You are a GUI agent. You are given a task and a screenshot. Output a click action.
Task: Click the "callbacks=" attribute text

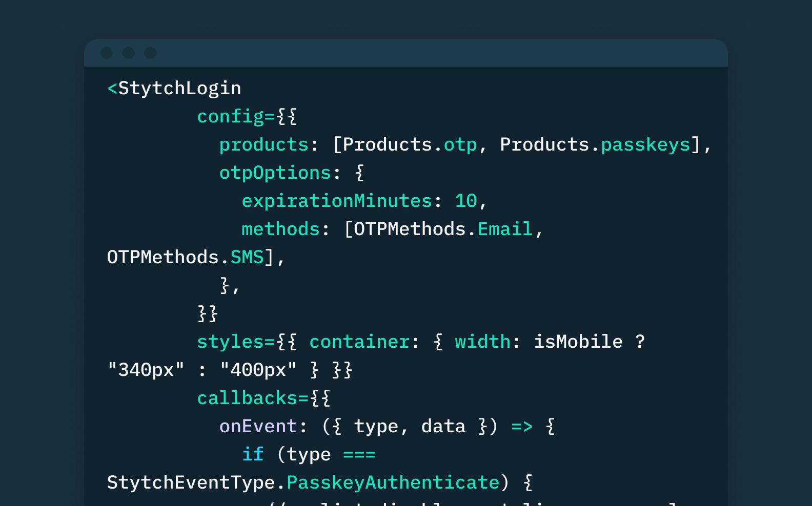pos(253,398)
